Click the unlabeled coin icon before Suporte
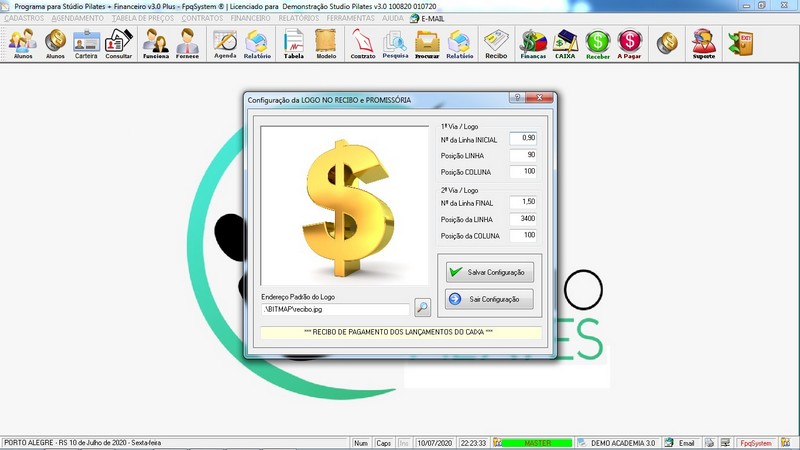The height and width of the screenshot is (450, 800). 667,43
